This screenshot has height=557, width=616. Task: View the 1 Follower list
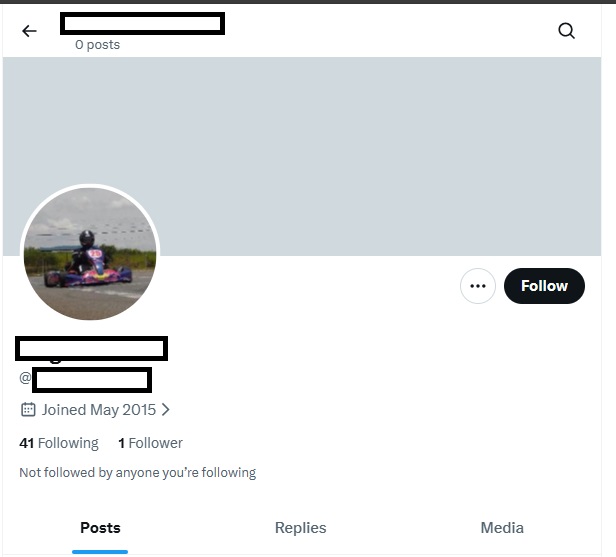point(150,443)
